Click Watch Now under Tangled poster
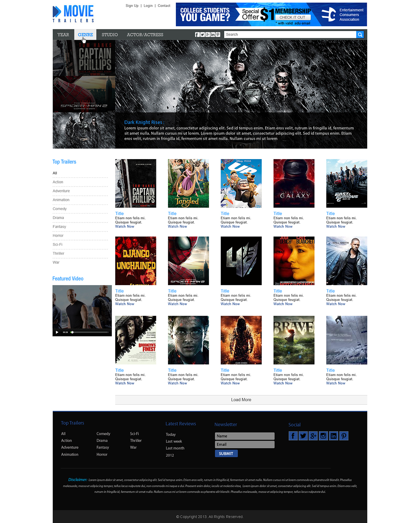Viewport: 420px width, 523px height. click(177, 227)
